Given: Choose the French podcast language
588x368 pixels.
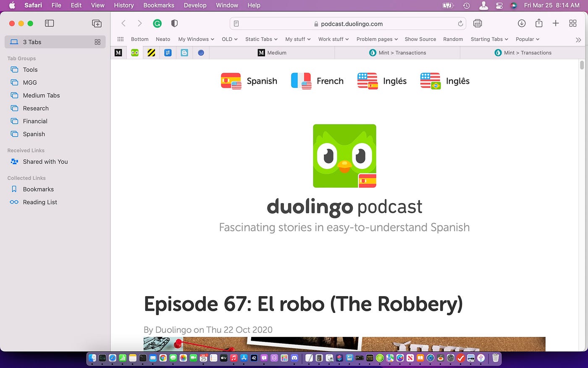Looking at the screenshot, I should [x=317, y=81].
